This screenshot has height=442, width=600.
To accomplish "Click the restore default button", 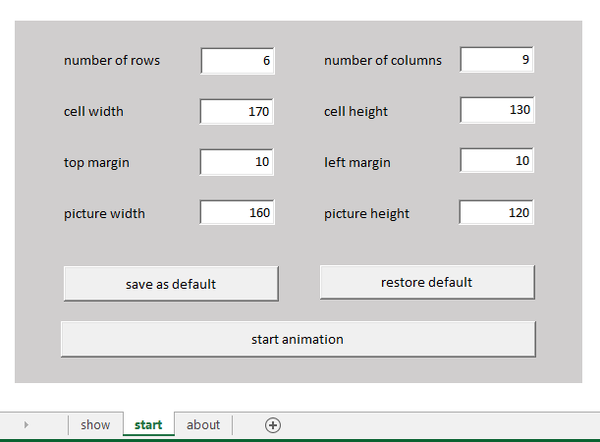I will pos(427,282).
